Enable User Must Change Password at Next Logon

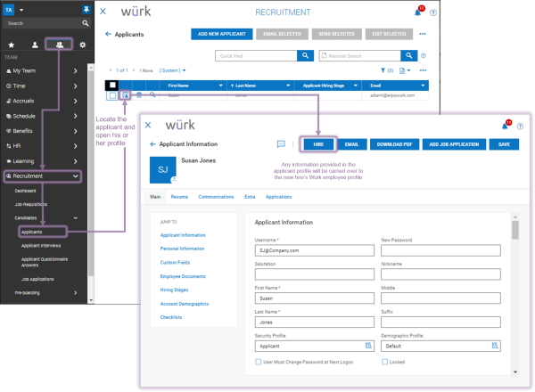pyautogui.click(x=259, y=362)
